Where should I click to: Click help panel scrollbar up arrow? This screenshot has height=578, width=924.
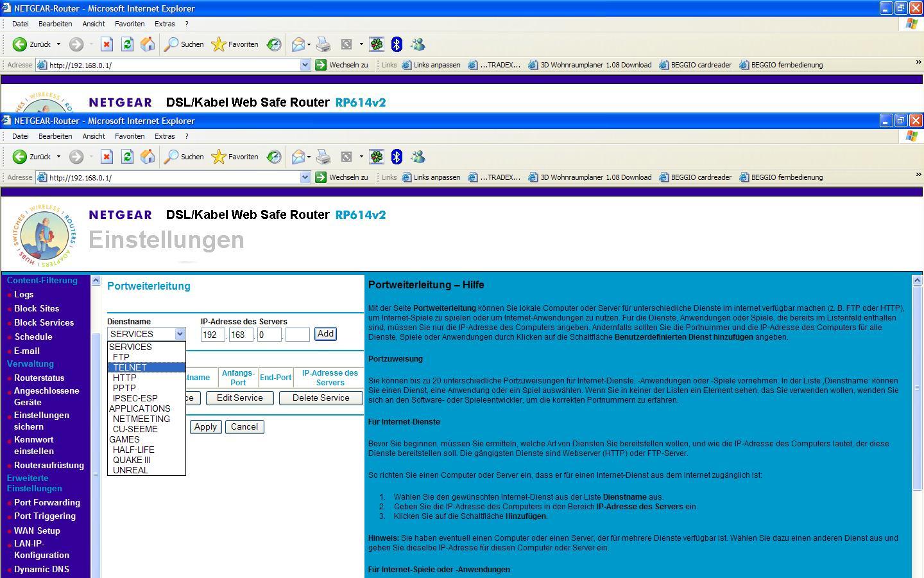pyautogui.click(x=917, y=281)
